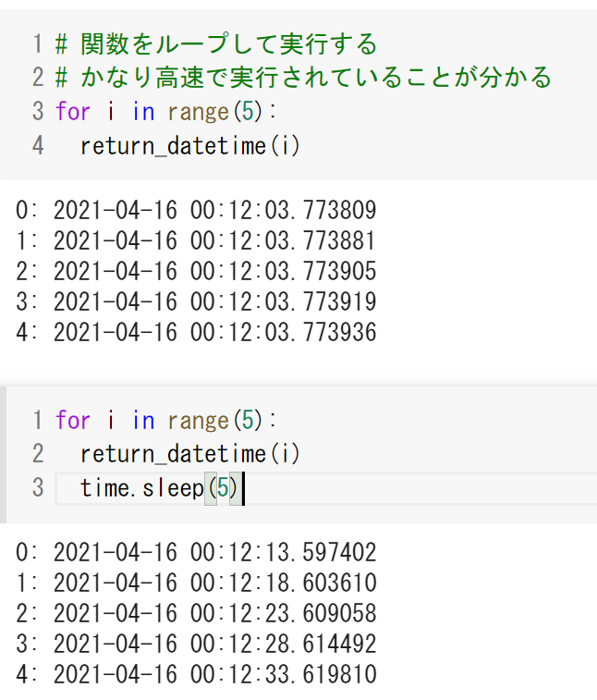Viewport: 597px width, 700px height.
Task: Click output line '4: 2021-04-16 00:12:03.773936'
Action: (196, 332)
